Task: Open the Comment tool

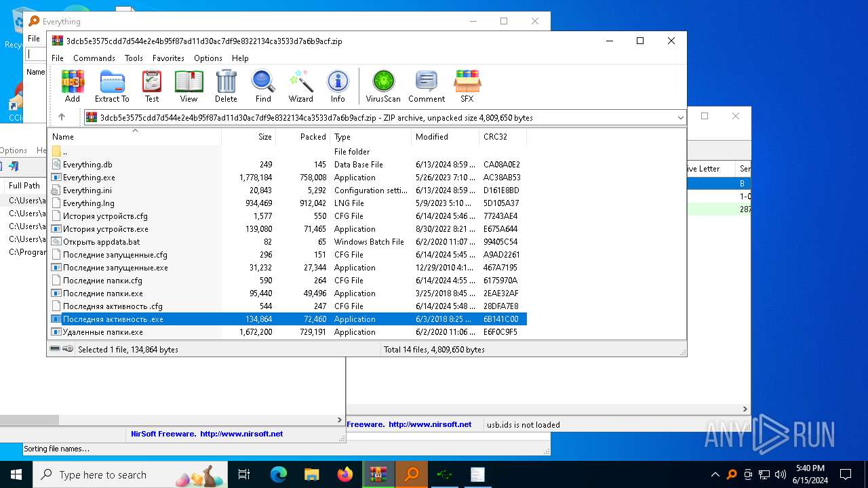Action: [427, 86]
